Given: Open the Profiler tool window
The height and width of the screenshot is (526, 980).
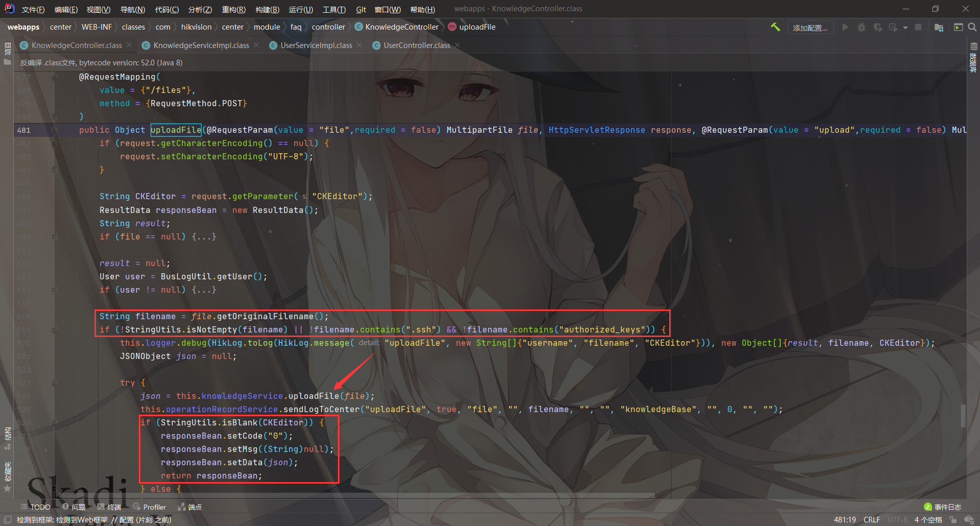Looking at the screenshot, I should [x=149, y=507].
